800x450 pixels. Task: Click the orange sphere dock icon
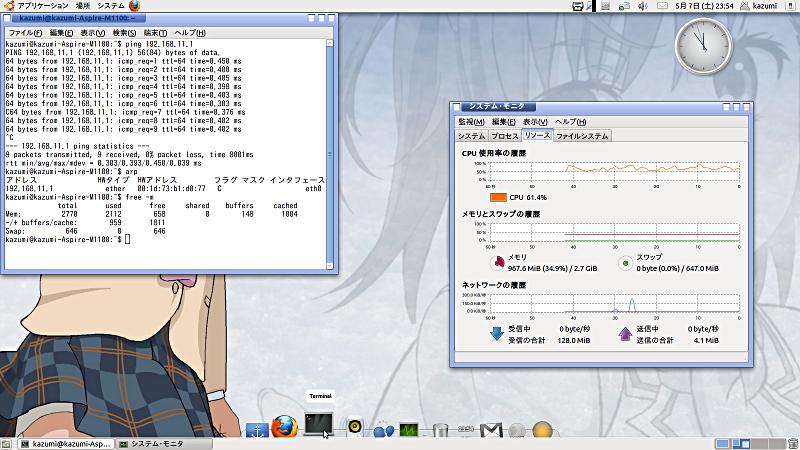click(x=542, y=430)
